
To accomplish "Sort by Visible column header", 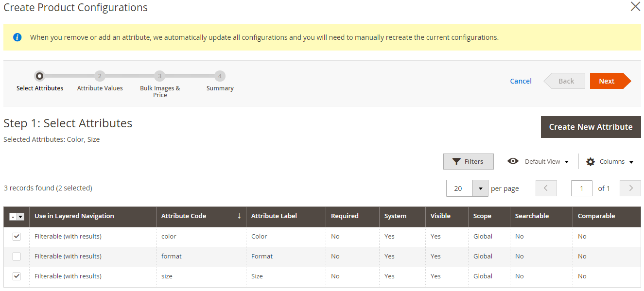I will point(447,216).
